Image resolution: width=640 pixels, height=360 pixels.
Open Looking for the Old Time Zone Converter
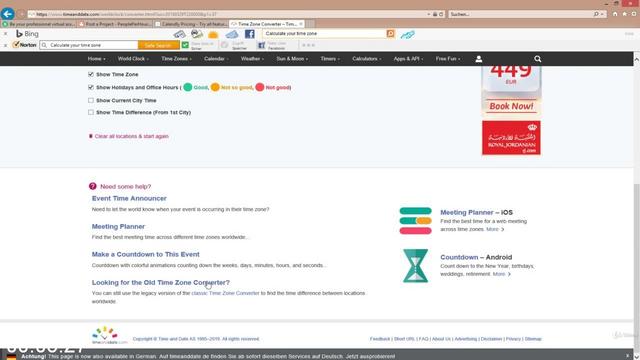pos(161,282)
